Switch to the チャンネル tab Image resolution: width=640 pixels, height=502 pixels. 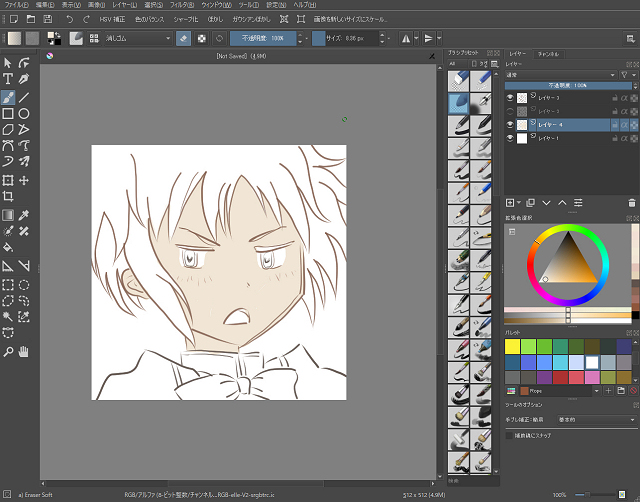[x=549, y=53]
